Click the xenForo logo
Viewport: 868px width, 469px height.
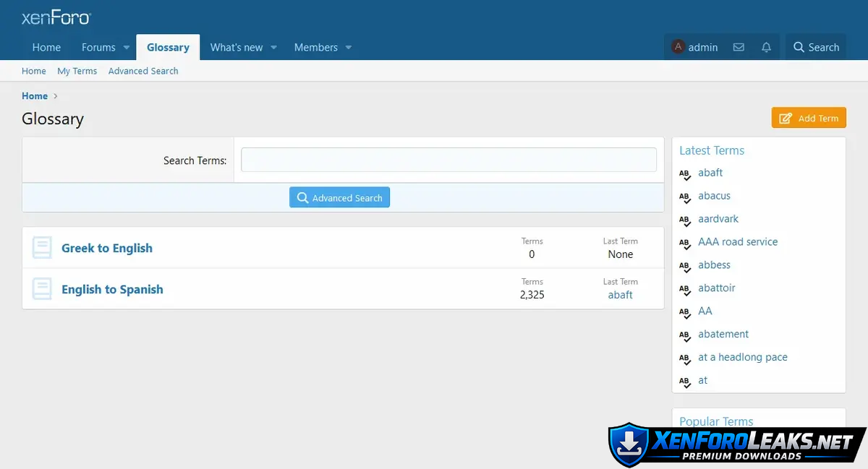[x=56, y=18]
